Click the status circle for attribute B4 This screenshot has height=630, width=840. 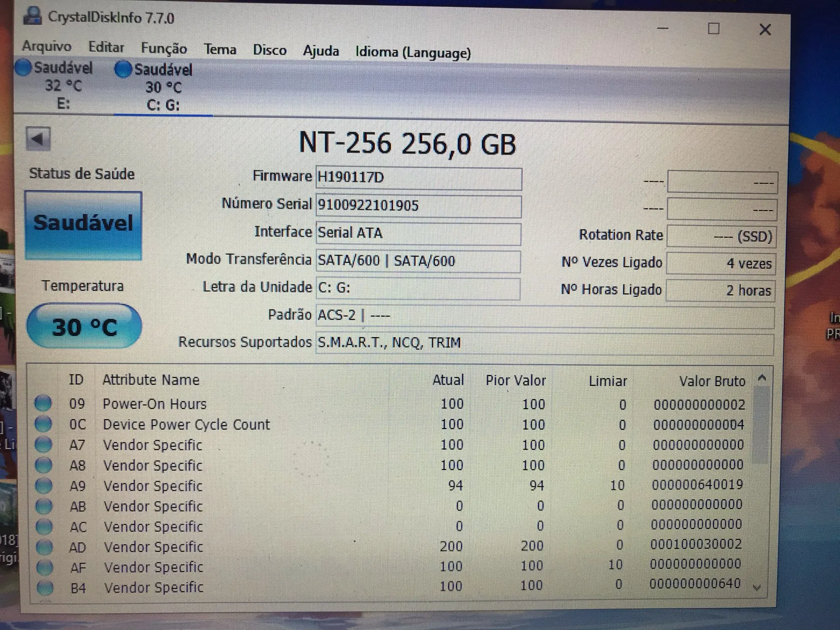(x=45, y=588)
